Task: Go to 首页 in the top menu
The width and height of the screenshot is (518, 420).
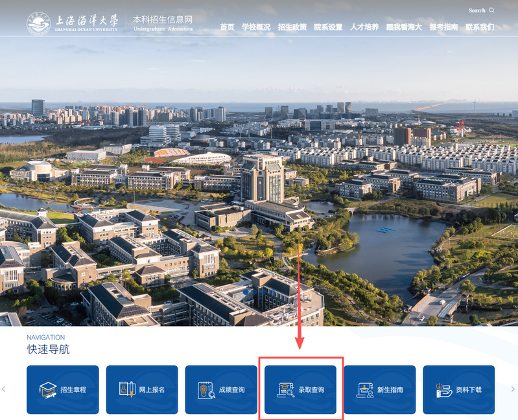Action: click(x=227, y=27)
